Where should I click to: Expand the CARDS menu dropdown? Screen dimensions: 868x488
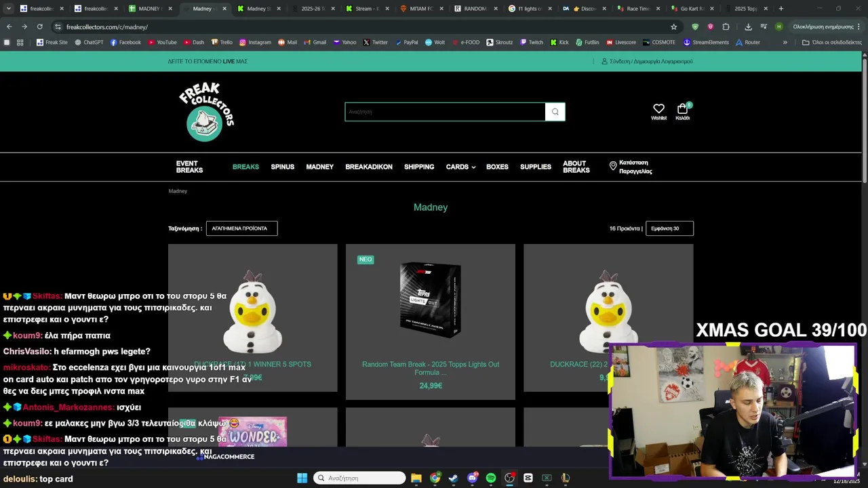click(x=460, y=167)
